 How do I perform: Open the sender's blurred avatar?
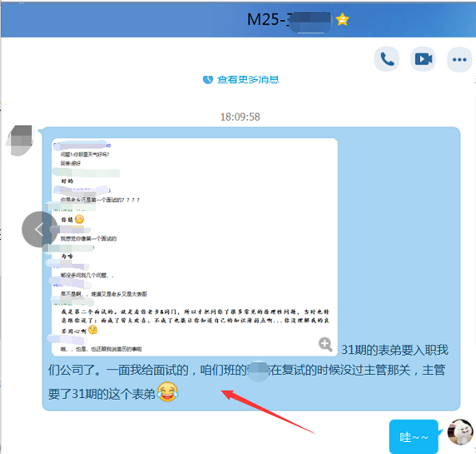click(x=20, y=141)
